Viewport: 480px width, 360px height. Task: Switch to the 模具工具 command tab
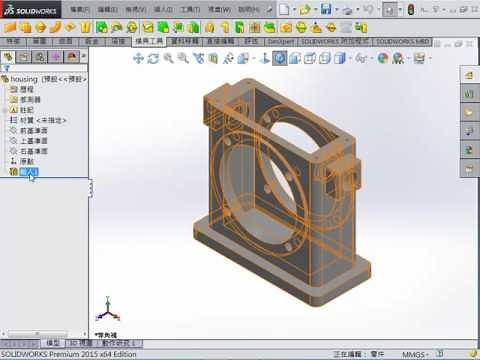tap(149, 41)
